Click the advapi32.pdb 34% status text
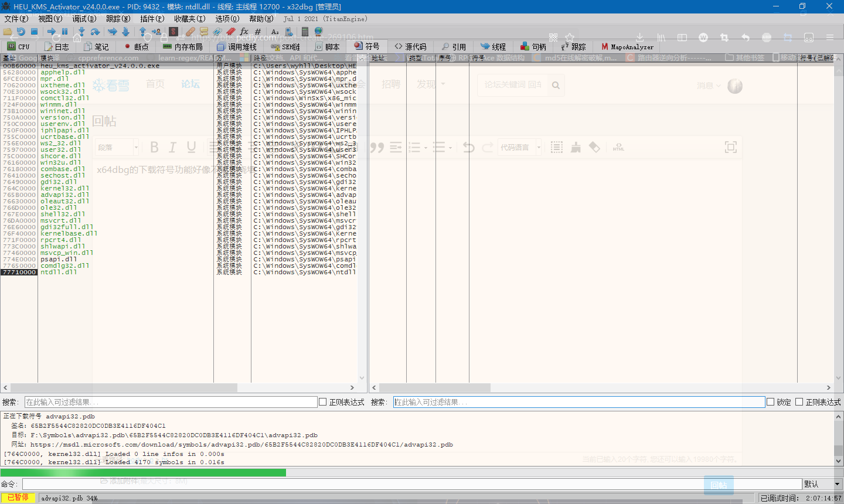844x504 pixels. click(69, 498)
